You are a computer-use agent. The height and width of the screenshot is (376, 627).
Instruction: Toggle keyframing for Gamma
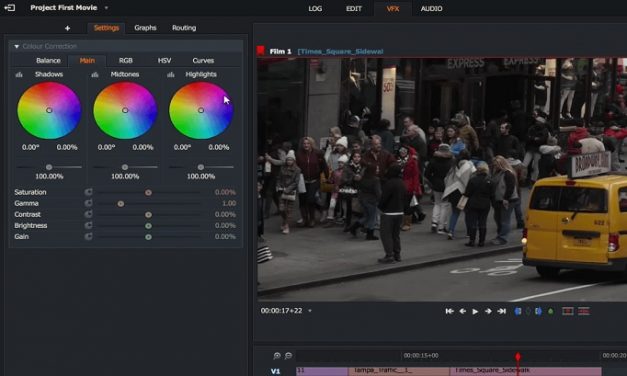(x=88, y=203)
